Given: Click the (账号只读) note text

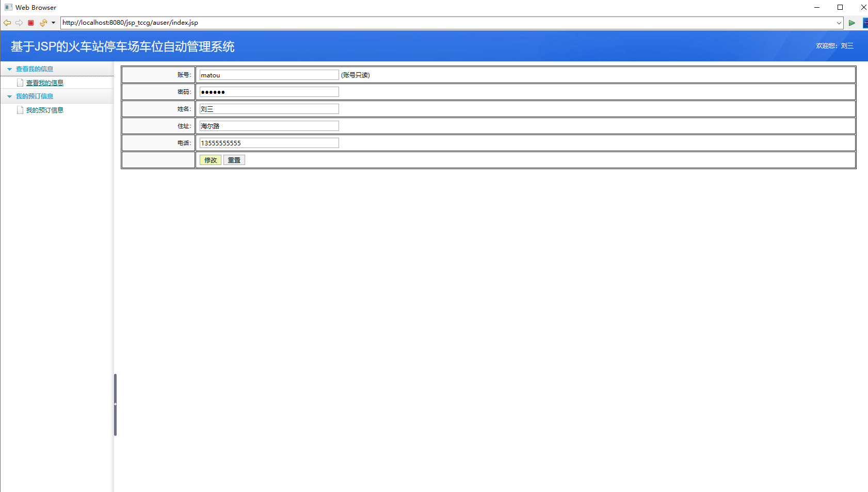Looking at the screenshot, I should (x=356, y=75).
